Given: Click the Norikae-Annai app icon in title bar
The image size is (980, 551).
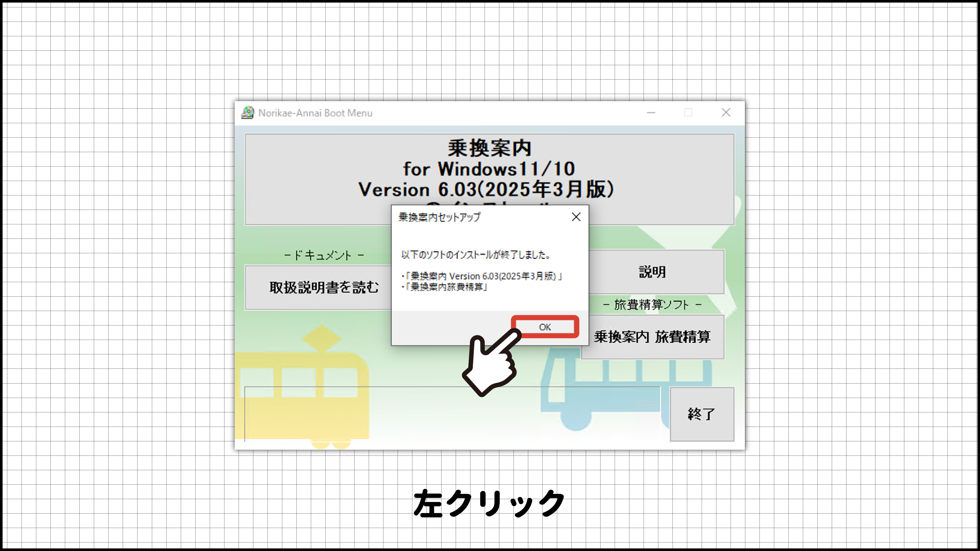Looking at the screenshot, I should coord(248,113).
